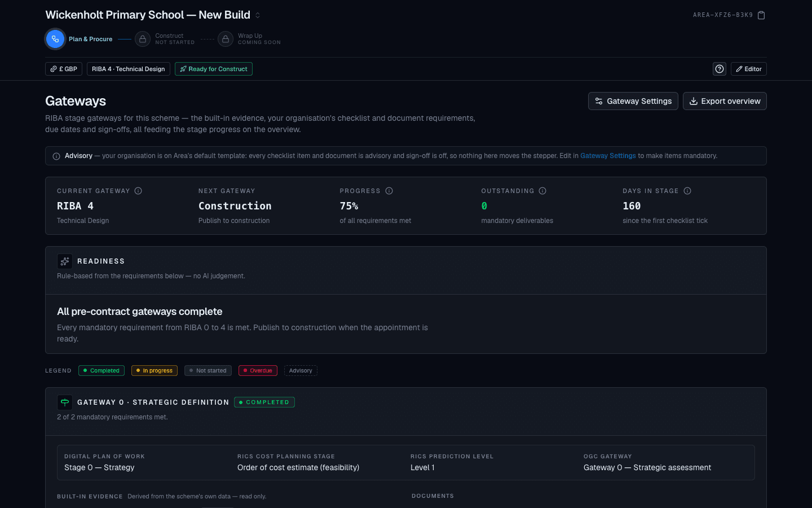812x508 pixels.
Task: Click the Advisory legend chip
Action: coord(301,370)
